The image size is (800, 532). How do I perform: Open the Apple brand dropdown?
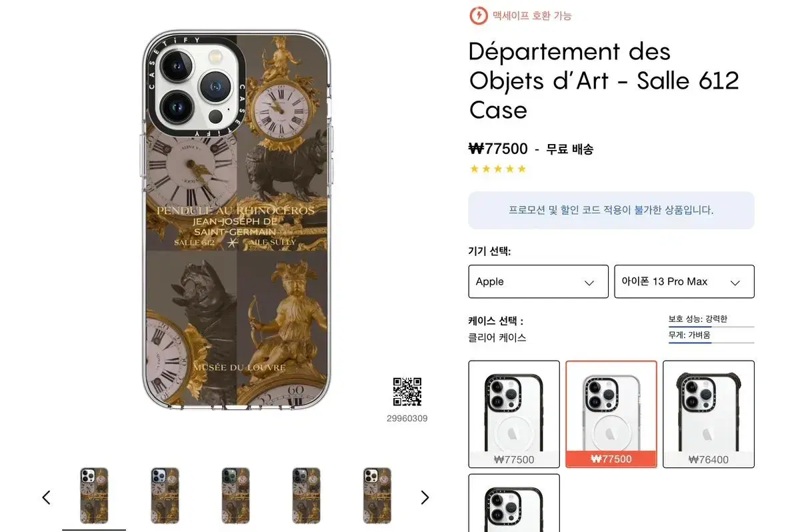tap(539, 281)
